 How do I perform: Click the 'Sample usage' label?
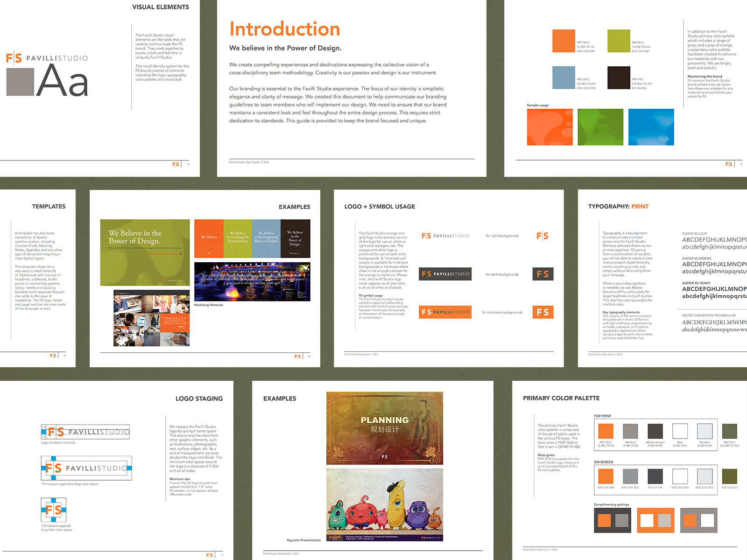point(538,105)
